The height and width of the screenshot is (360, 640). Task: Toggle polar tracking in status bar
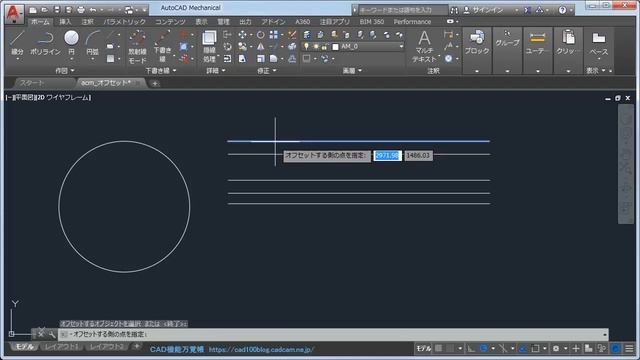tap(483, 348)
